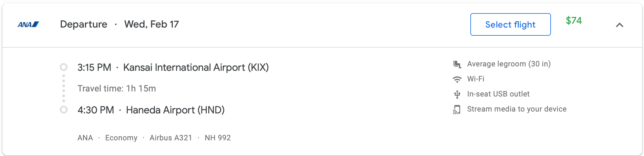Click the Select flight button
This screenshot has height=156, width=644.
tap(510, 24)
